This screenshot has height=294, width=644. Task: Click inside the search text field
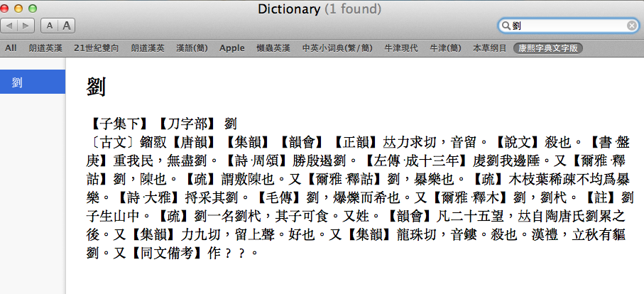click(x=568, y=26)
